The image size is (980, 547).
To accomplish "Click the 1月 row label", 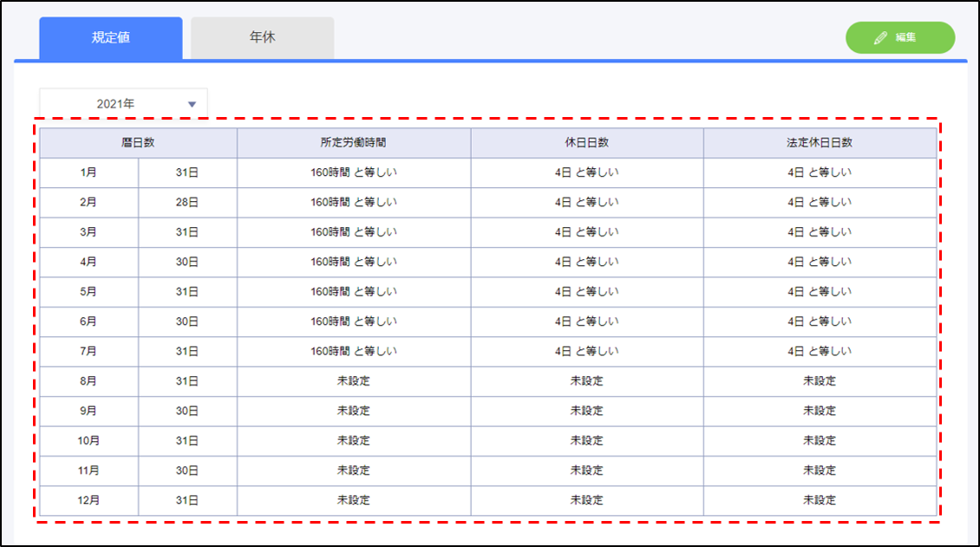I will click(x=88, y=173).
